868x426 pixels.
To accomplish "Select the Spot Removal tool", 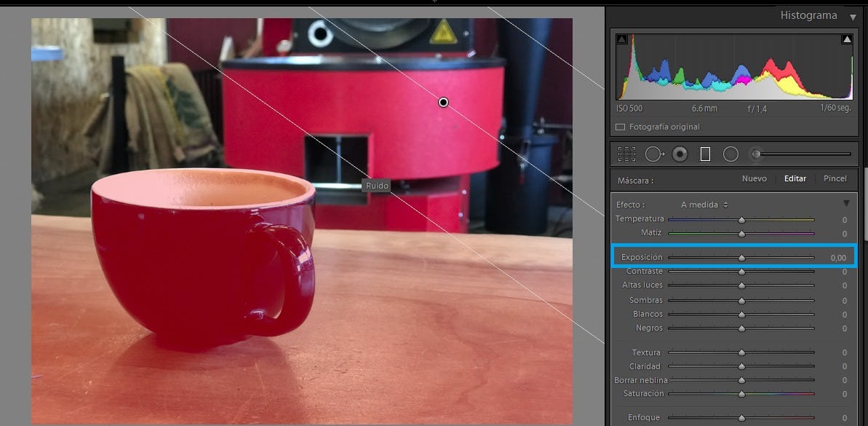I will 654,154.
